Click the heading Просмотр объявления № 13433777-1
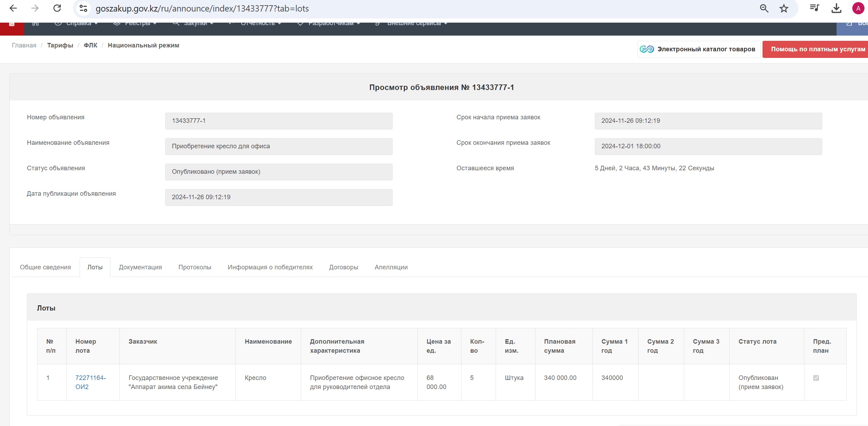868x426 pixels. point(442,87)
